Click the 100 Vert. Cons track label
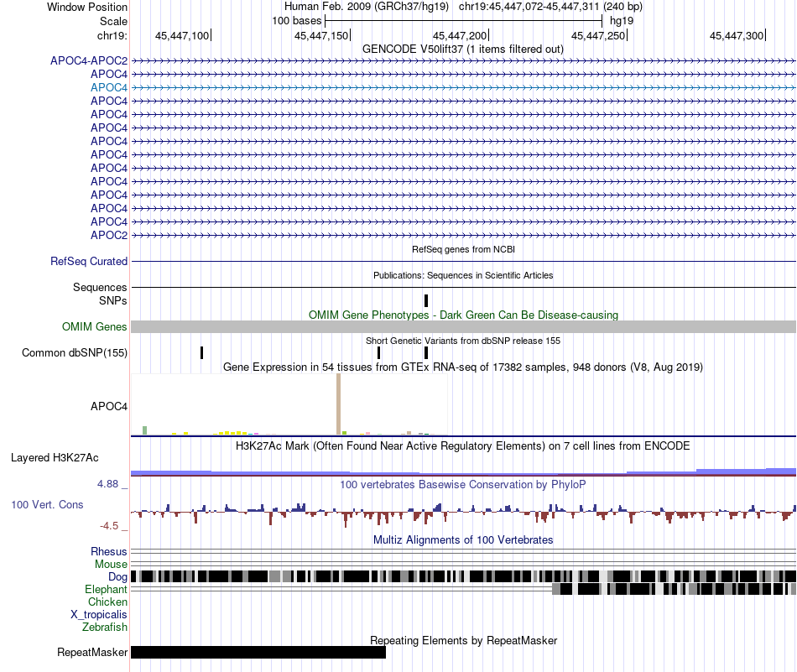 tap(47, 504)
